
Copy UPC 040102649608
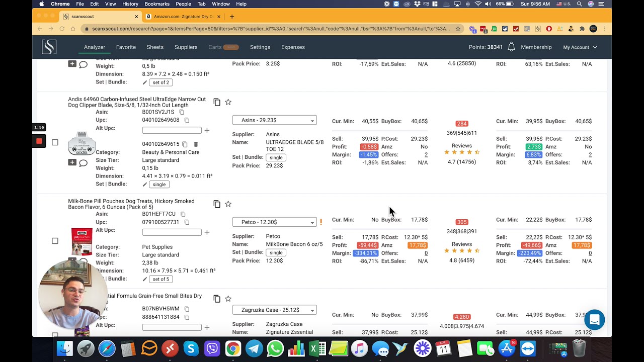pos(187,120)
